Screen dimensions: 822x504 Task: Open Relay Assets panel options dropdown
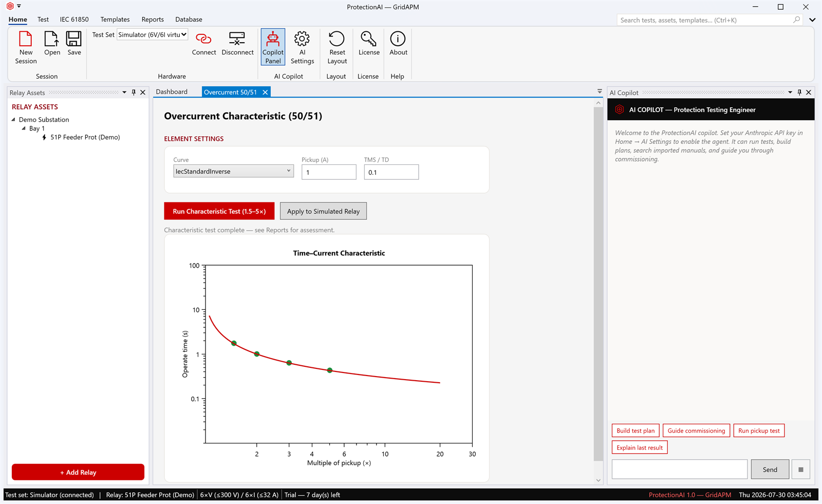(x=124, y=92)
